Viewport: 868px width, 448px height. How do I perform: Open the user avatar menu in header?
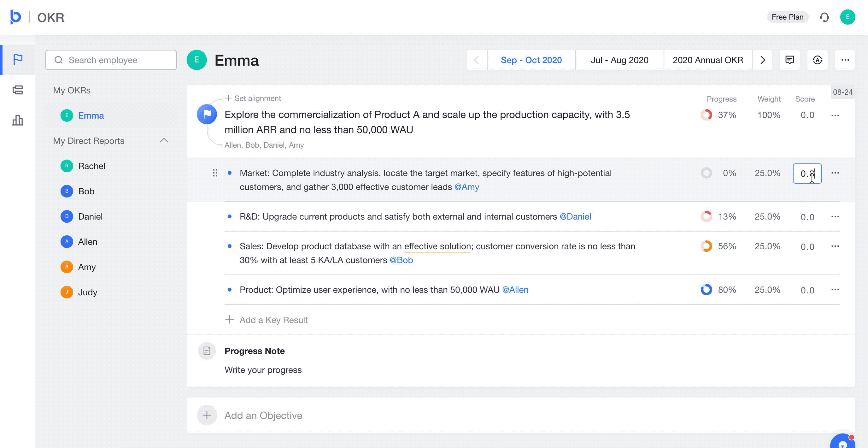pyautogui.click(x=847, y=17)
